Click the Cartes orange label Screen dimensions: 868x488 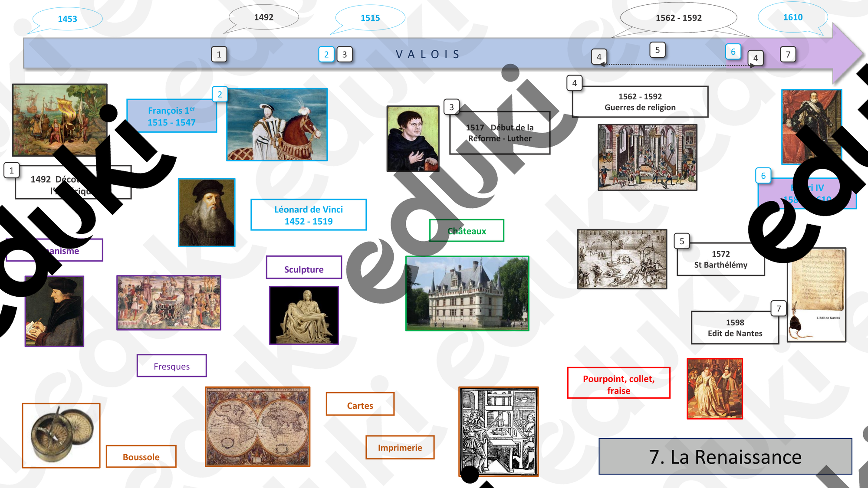[x=360, y=405]
